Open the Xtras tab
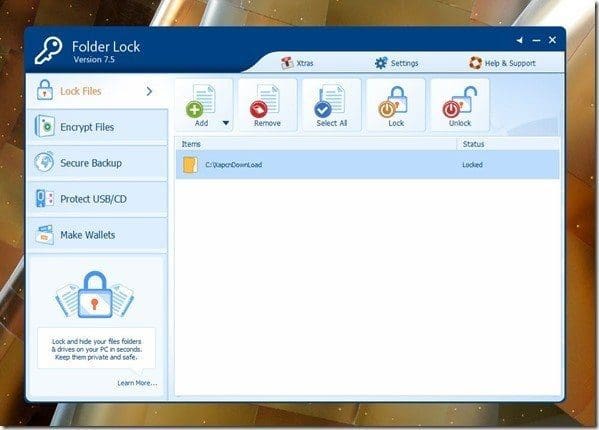This screenshot has height=430, width=599. [x=297, y=63]
